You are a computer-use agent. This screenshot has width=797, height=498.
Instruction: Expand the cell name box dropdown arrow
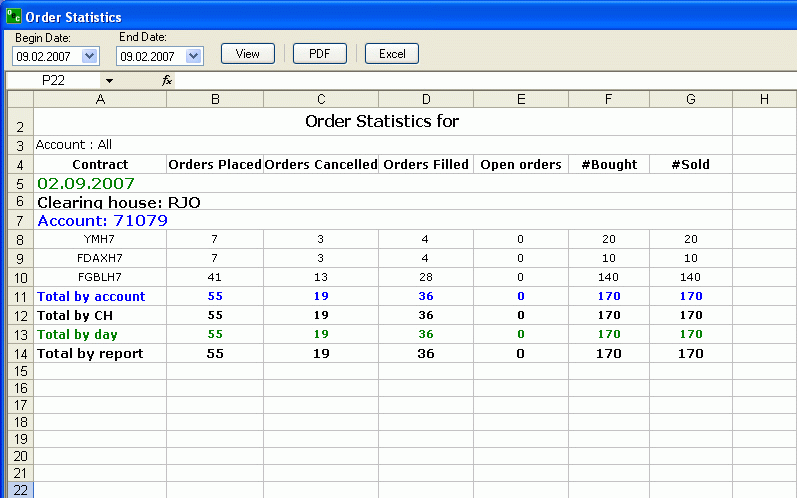click(x=109, y=80)
